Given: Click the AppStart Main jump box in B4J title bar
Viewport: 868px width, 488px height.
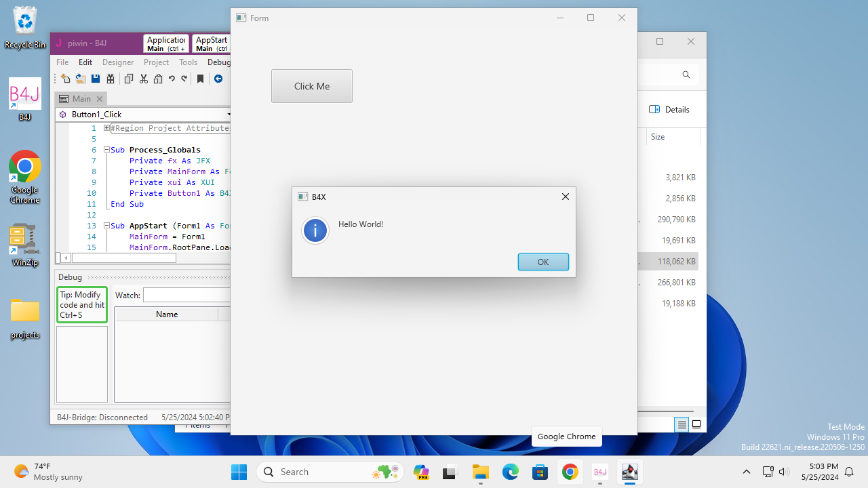Looking at the screenshot, I should [212, 44].
